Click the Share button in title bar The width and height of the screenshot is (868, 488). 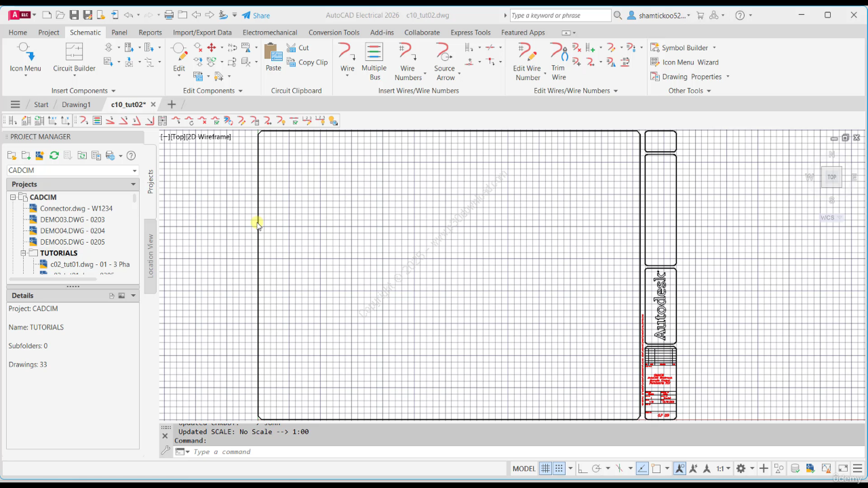[x=256, y=16]
